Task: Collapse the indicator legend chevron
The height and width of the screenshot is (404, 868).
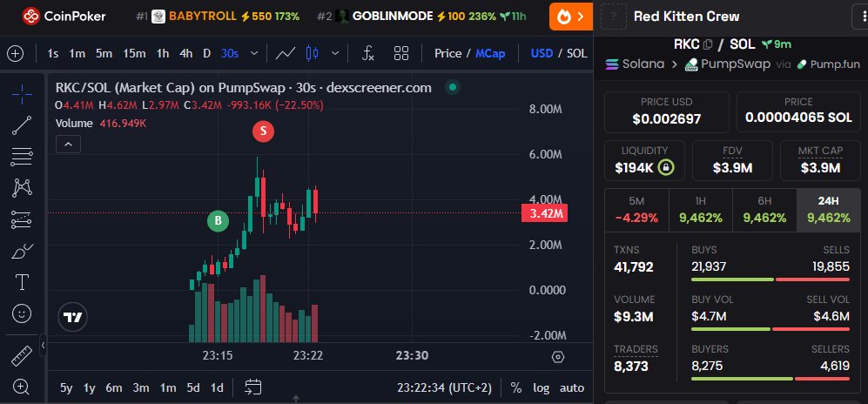Action: click(68, 145)
